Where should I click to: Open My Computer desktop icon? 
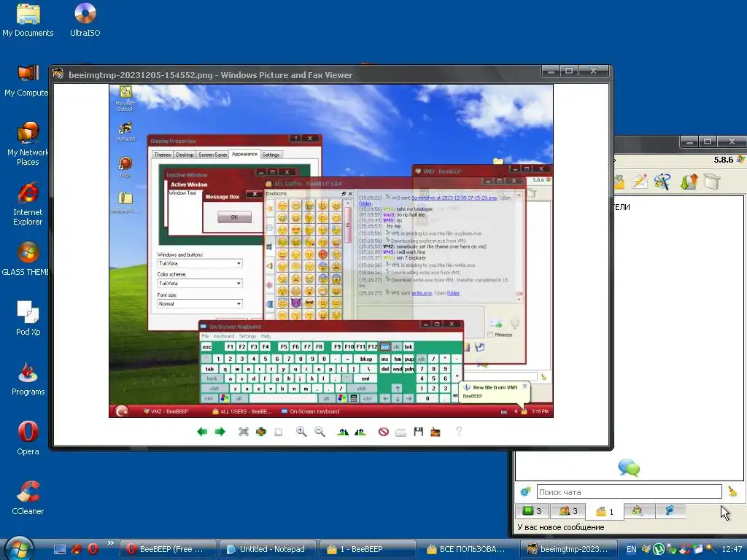click(x=26, y=79)
